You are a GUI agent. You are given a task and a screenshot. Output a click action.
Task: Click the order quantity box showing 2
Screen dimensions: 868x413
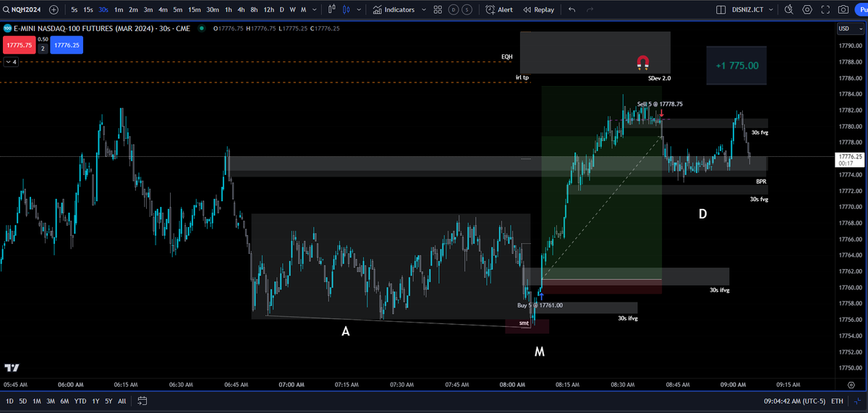click(43, 48)
